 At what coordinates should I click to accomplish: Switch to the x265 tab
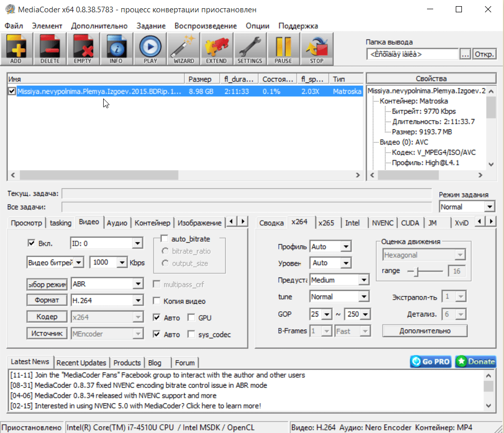[326, 223]
